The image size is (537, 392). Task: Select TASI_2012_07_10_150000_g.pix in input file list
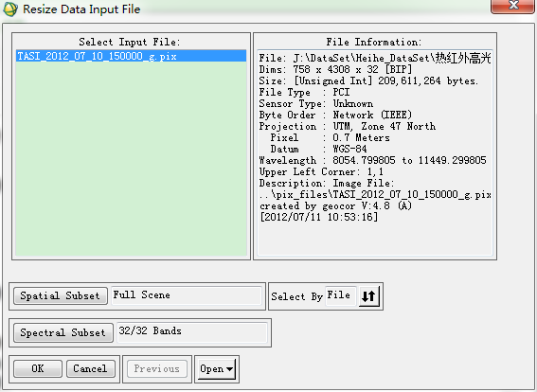tap(131, 56)
